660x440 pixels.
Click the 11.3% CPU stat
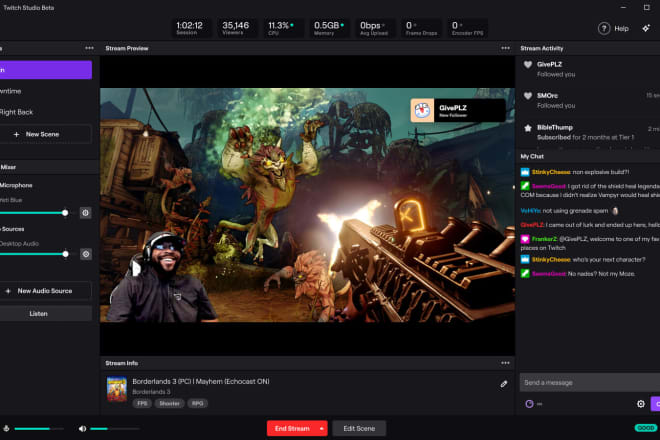281,28
